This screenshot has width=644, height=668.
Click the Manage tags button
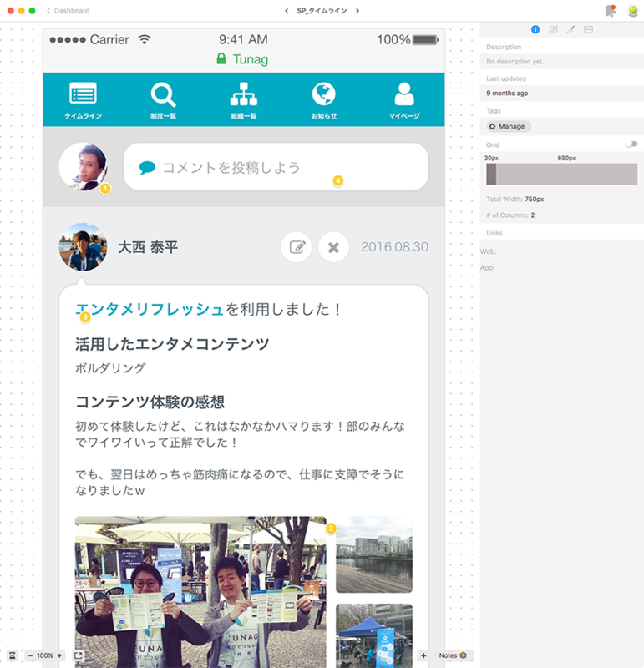pos(509,127)
